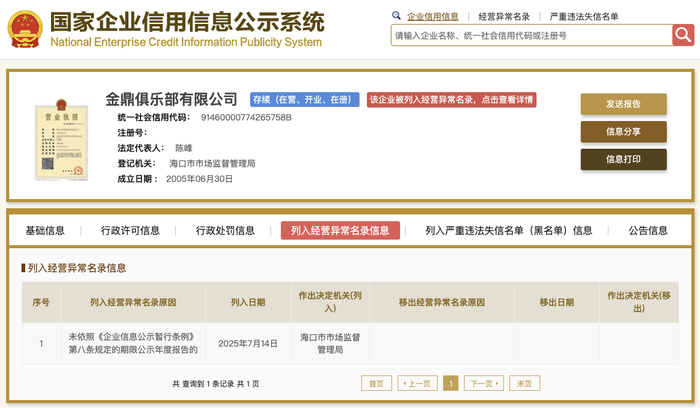Click establishment date 2005年06月30日

[x=199, y=179]
